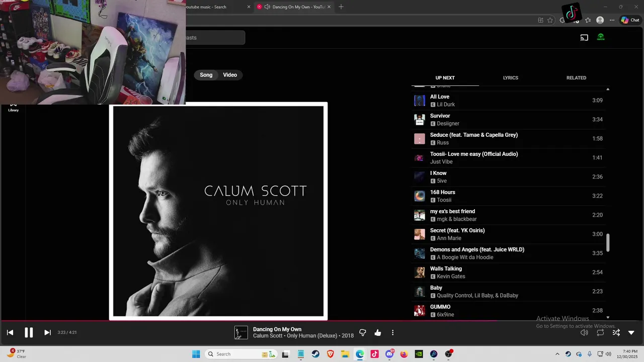Click the GUMMO song thumbnail
The height and width of the screenshot is (362, 644).
(x=420, y=311)
